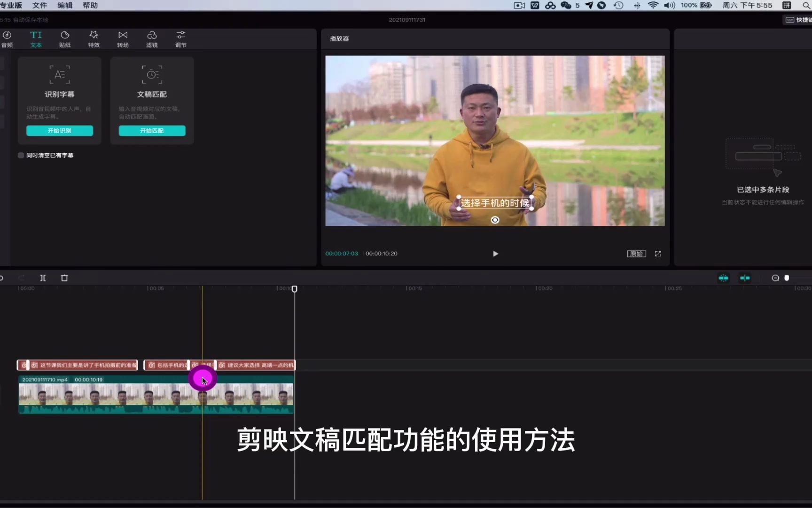Click the 开始识别 button to recognize subtitles
812x508 pixels.
click(60, 130)
